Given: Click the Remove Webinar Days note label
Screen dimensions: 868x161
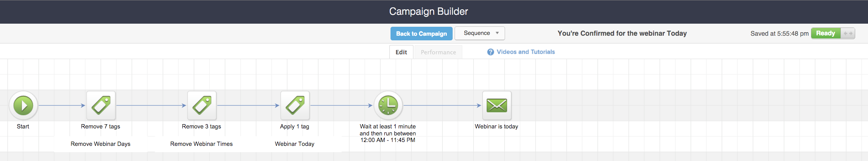Looking at the screenshot, I should click(101, 144).
